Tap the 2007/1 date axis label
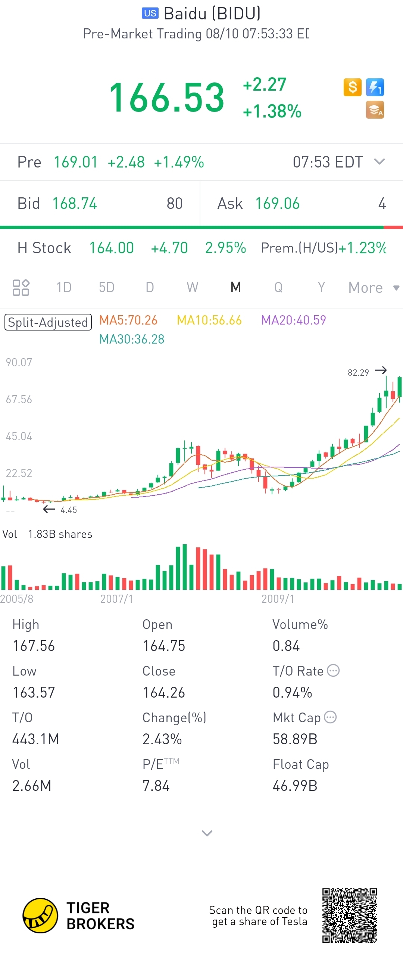 [x=116, y=599]
